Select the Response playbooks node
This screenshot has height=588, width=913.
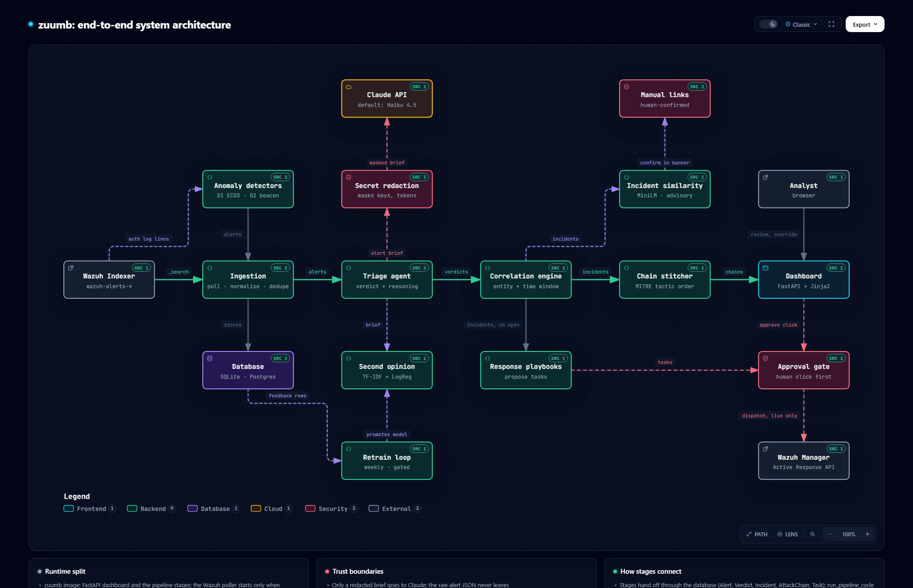(x=526, y=370)
